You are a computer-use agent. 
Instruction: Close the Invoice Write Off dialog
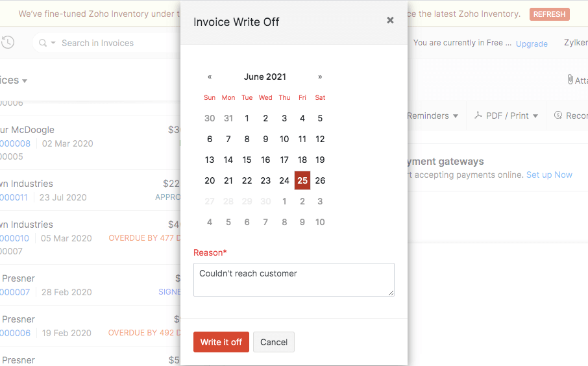390,20
